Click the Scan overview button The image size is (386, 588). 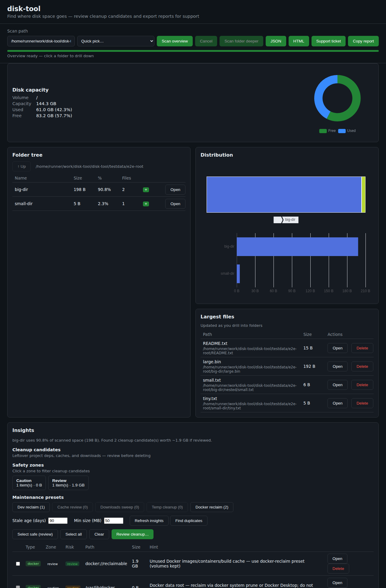175,41
